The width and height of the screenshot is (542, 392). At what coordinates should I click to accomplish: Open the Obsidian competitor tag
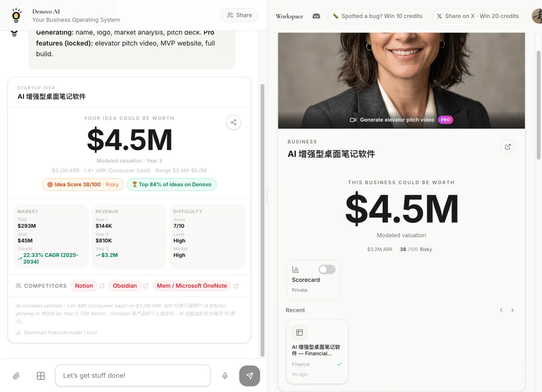tap(125, 286)
